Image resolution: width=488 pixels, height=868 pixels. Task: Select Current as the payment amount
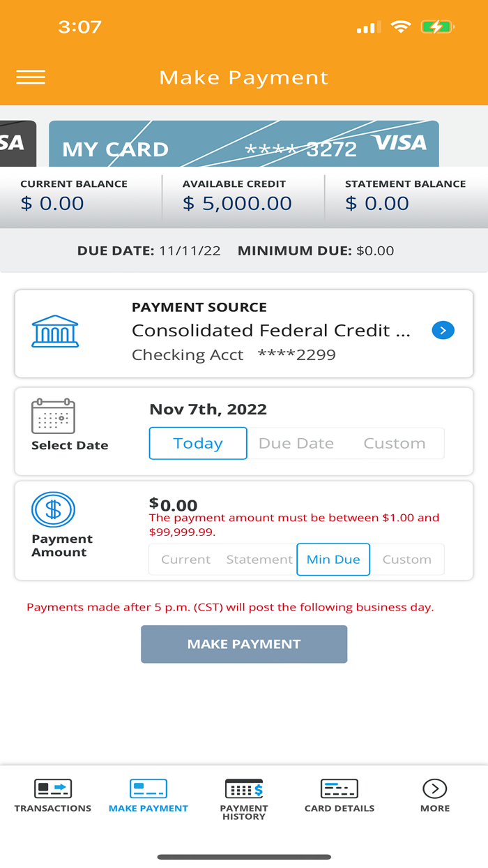(185, 559)
